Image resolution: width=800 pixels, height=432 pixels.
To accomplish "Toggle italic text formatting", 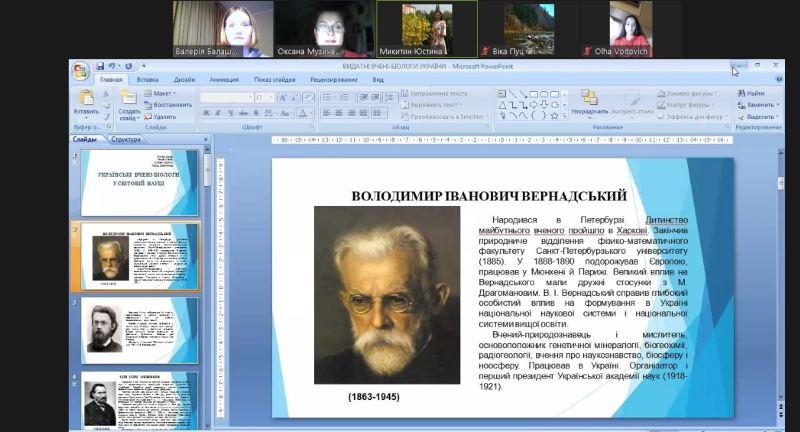I will tap(217, 113).
